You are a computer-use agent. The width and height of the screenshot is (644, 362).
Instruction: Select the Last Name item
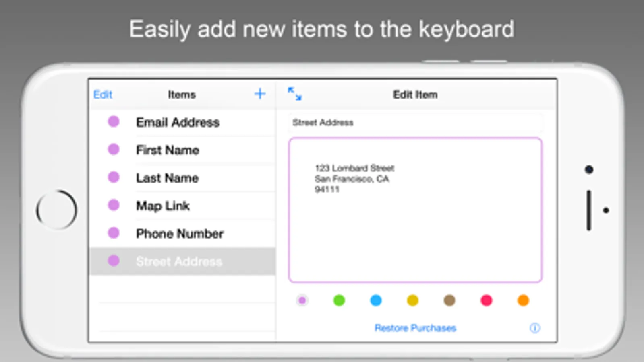182,178
